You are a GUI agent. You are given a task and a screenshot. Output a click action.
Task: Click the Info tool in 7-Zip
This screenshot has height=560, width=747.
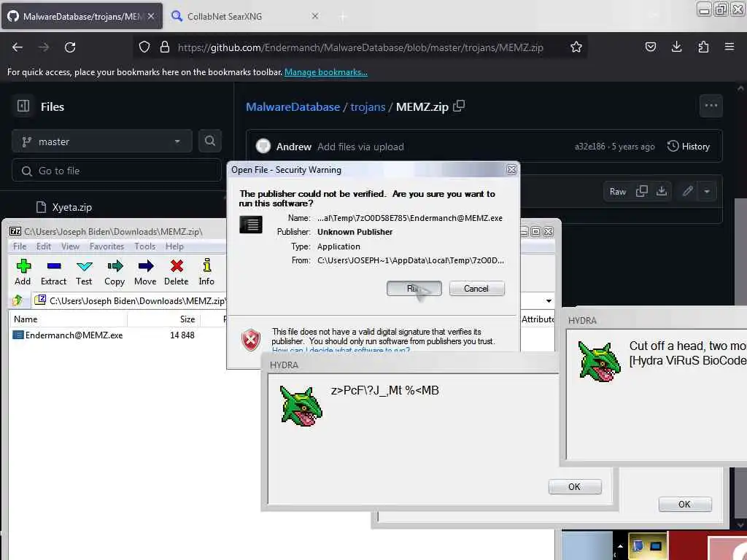tap(206, 272)
